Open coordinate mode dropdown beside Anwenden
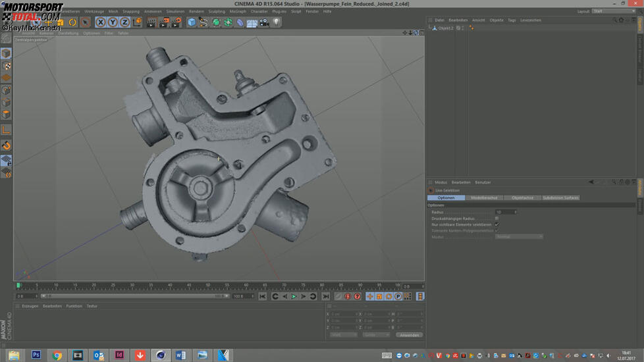Image resolution: width=644 pixels, height=362 pixels. 376,335
